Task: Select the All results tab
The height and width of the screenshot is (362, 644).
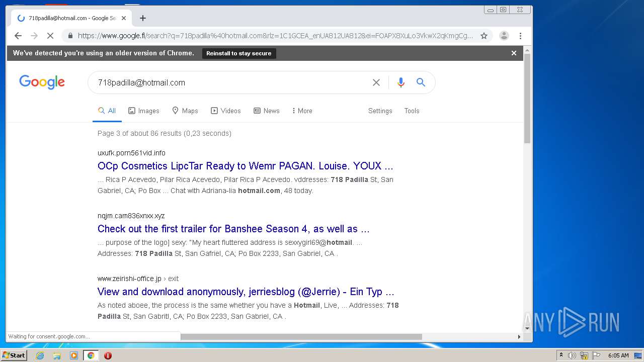Action: [107, 111]
